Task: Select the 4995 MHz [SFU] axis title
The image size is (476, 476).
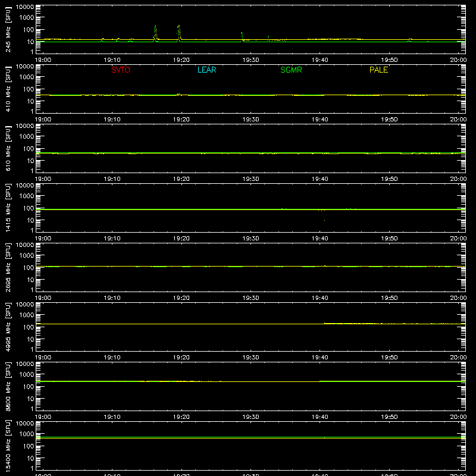Action: pos(8,327)
